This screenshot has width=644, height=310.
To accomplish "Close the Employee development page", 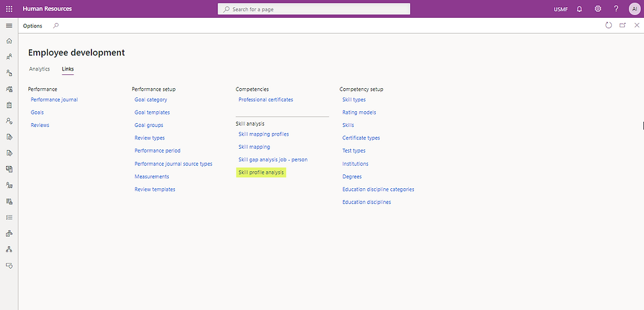I will (637, 26).
